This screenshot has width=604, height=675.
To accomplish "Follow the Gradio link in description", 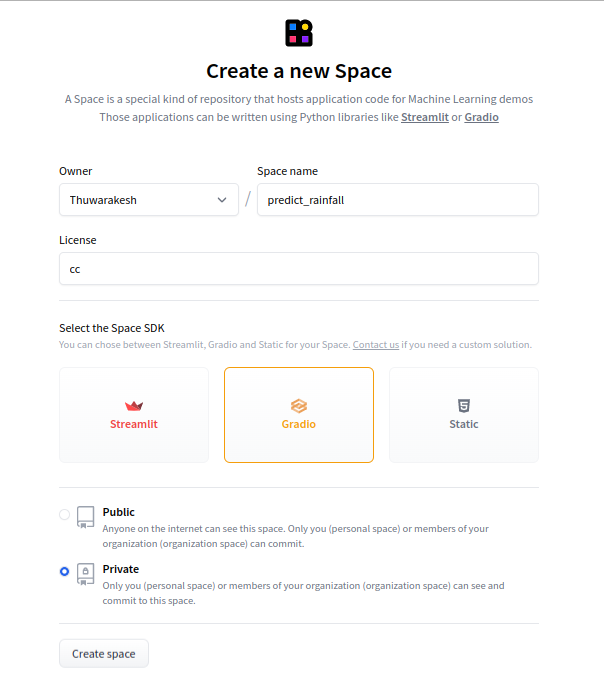I will pyautogui.click(x=482, y=117).
